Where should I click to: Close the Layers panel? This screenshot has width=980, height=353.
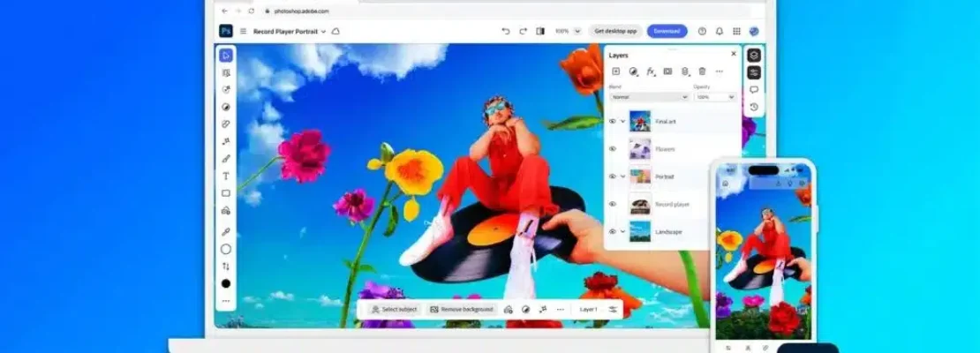(x=734, y=54)
